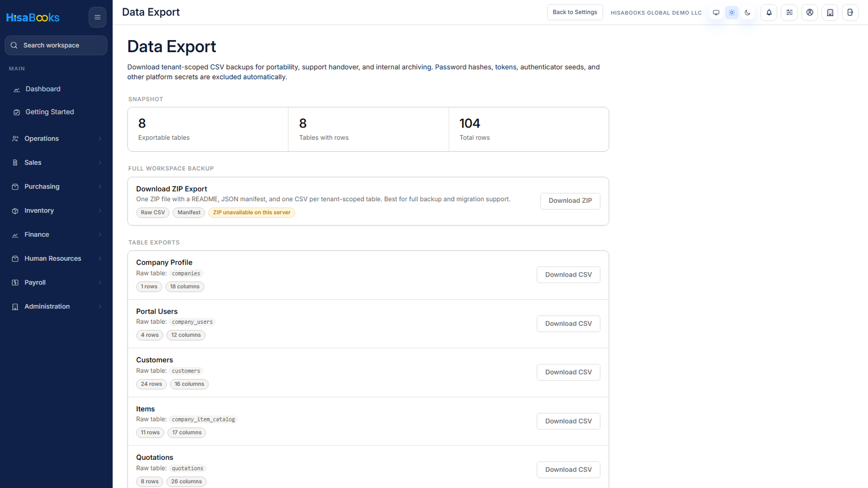Image resolution: width=868 pixels, height=488 pixels.
Task: Click the Sales document icon
Action: click(x=15, y=163)
